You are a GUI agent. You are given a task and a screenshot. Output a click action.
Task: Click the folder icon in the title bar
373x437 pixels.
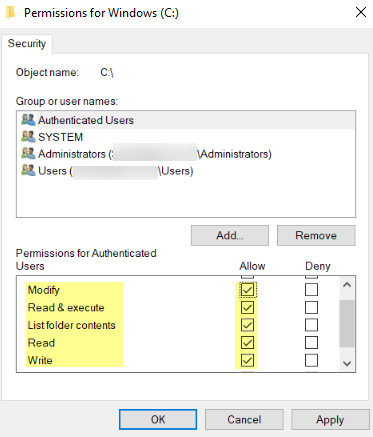[x=11, y=13]
